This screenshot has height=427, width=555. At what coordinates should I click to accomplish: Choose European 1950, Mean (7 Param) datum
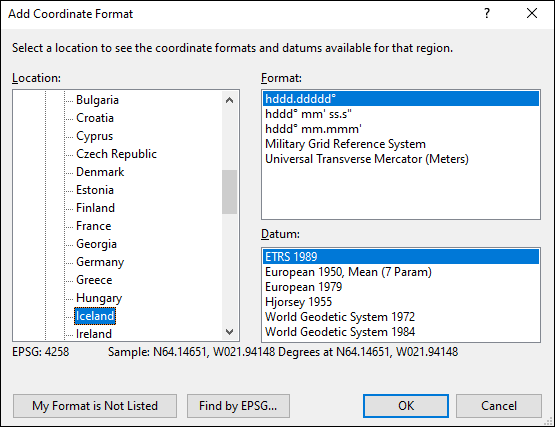401,272
